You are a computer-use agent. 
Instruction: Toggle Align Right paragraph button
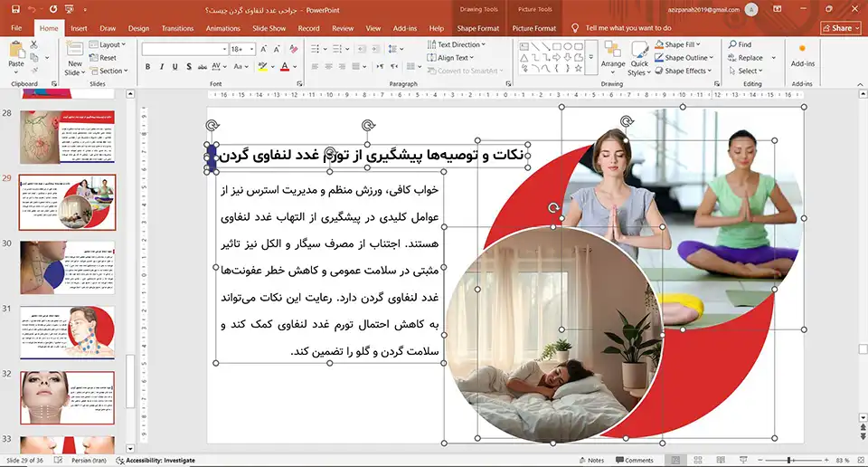pyautogui.click(x=342, y=66)
